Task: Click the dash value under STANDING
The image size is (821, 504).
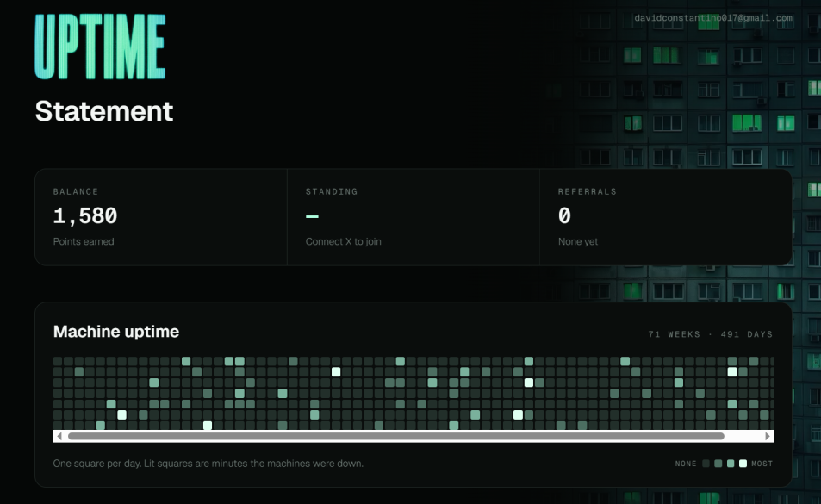Action: 312,216
